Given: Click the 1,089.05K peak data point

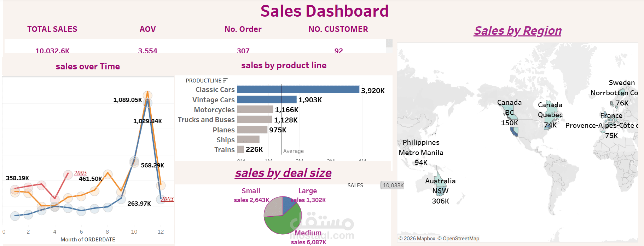Looking at the screenshot, I should (x=148, y=95).
